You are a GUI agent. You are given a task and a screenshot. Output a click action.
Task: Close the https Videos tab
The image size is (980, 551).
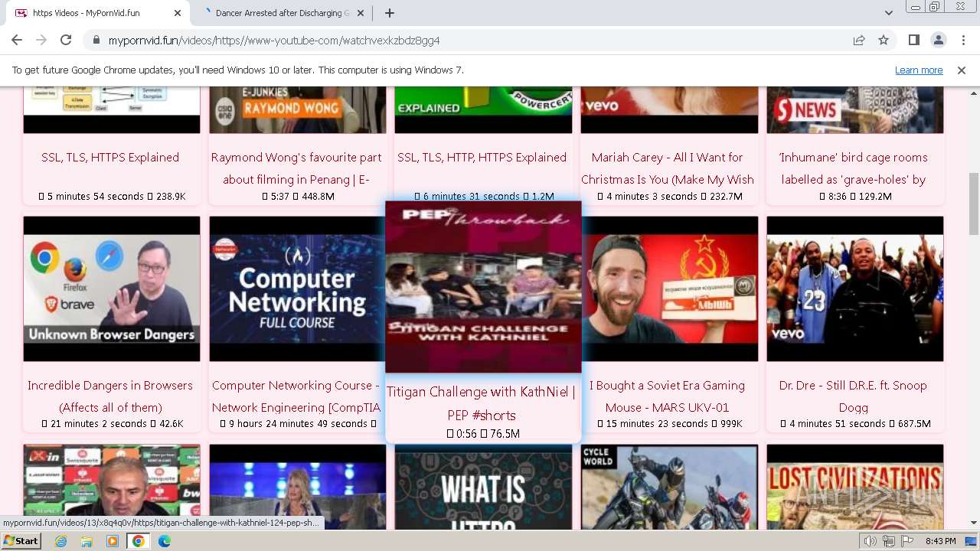click(177, 13)
